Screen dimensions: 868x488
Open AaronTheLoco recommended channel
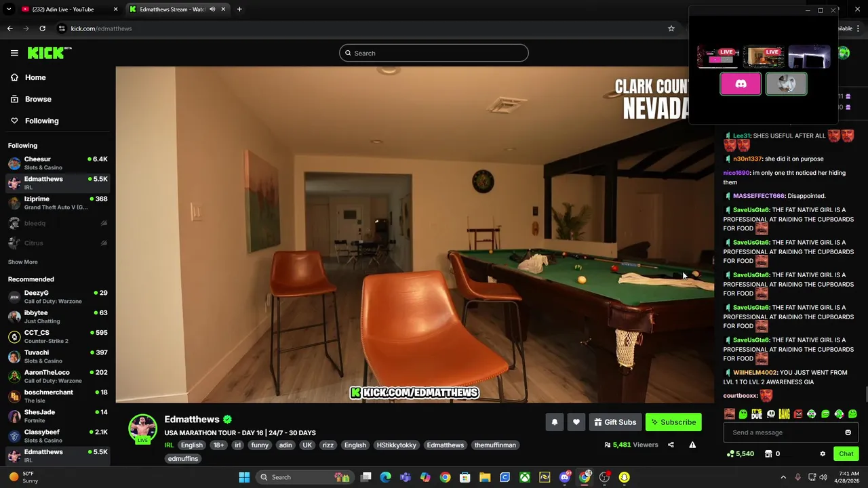[x=58, y=376]
